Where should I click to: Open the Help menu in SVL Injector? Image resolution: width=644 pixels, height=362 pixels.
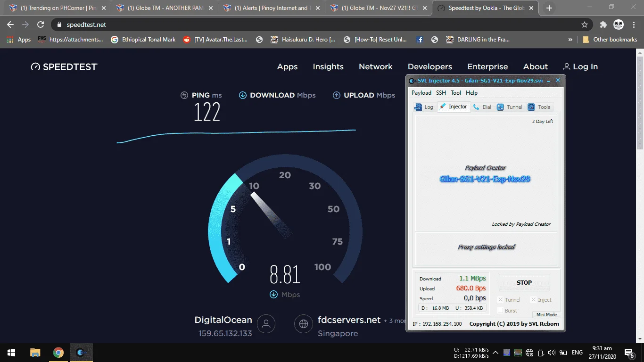pos(471,93)
